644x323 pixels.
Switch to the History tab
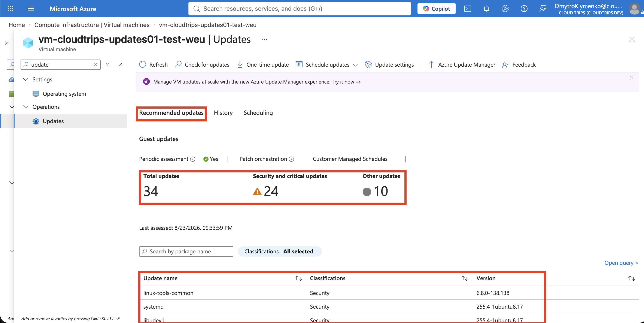coord(223,113)
